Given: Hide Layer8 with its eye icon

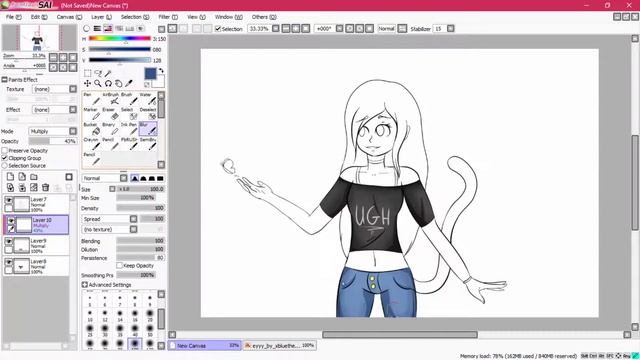Looking at the screenshot, I should [9, 262].
